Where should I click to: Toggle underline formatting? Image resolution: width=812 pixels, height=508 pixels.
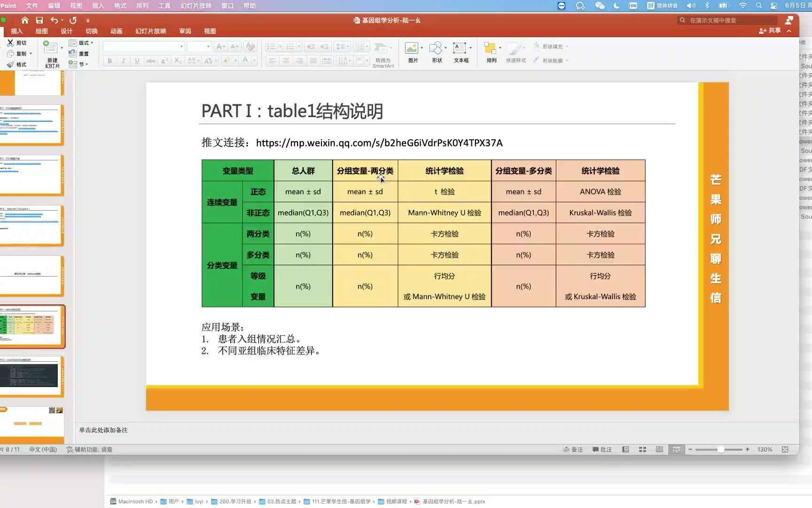tap(136, 61)
